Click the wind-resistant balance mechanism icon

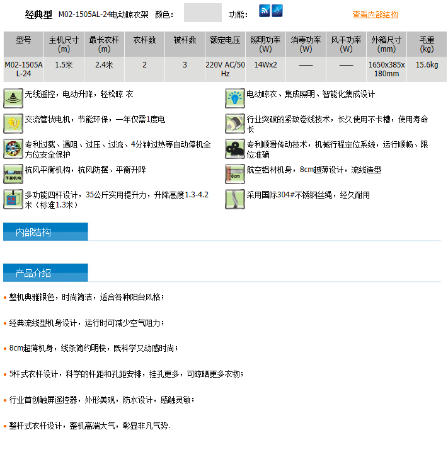tap(13, 173)
